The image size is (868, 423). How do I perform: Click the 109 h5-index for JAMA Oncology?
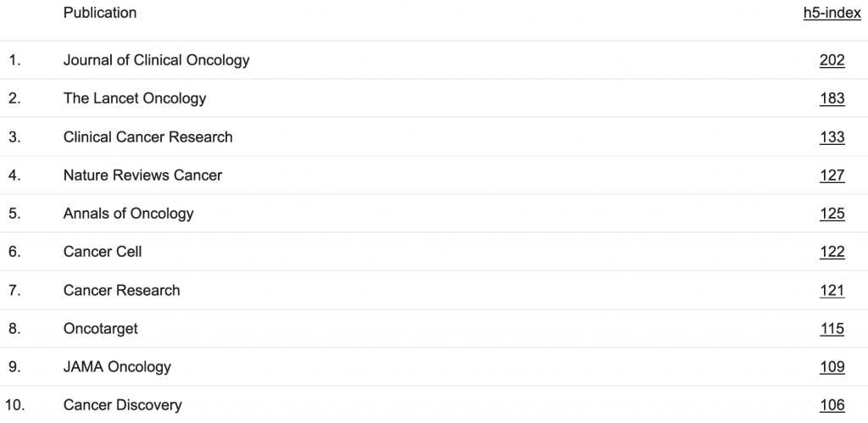[832, 367]
